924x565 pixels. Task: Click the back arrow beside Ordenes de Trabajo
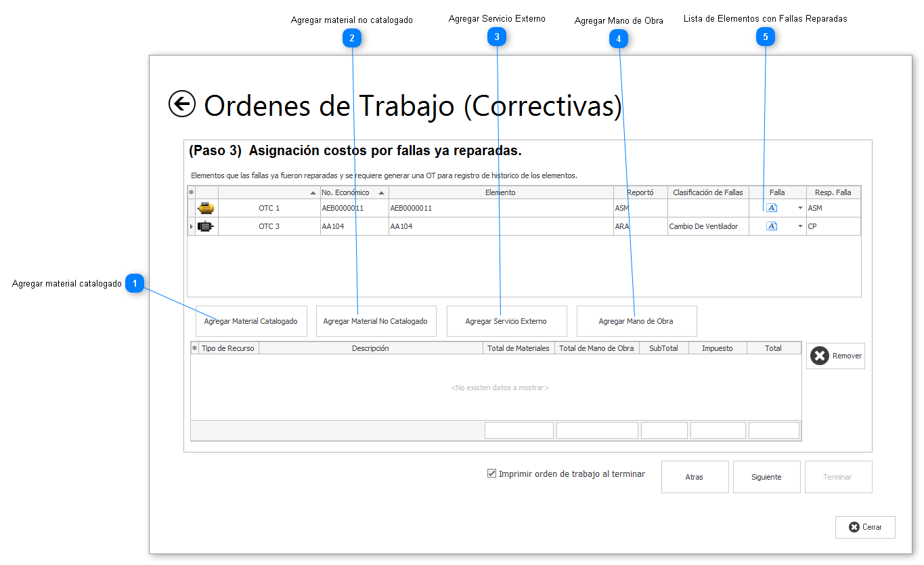[181, 104]
